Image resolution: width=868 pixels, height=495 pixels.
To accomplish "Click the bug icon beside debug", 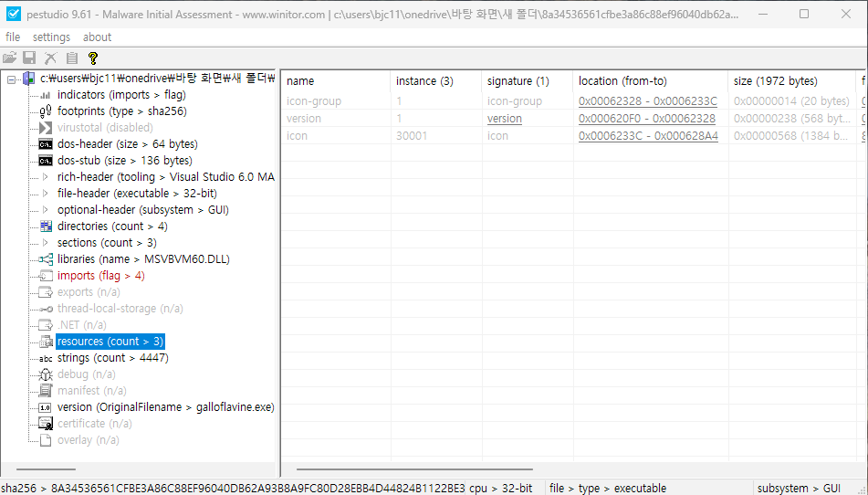I will (46, 374).
